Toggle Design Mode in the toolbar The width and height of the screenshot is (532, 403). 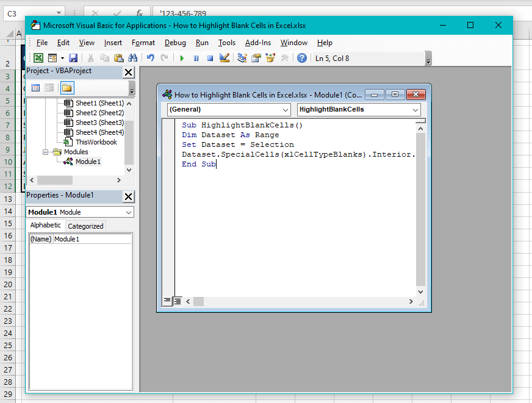click(224, 59)
